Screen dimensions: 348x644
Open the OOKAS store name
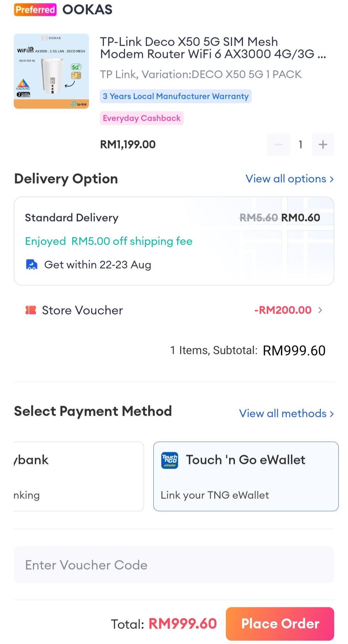click(x=87, y=10)
